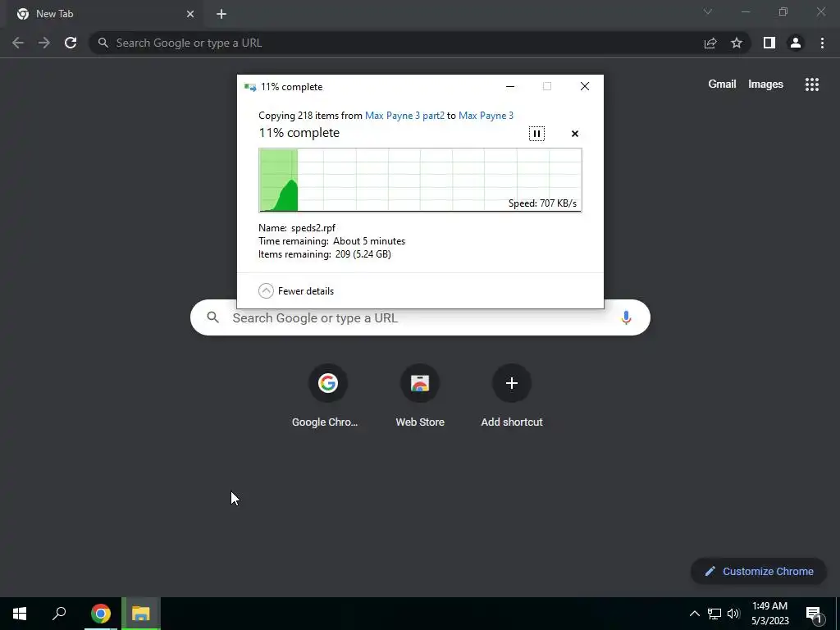
Task: Click the file name speds2.rpf
Action: coord(313,228)
